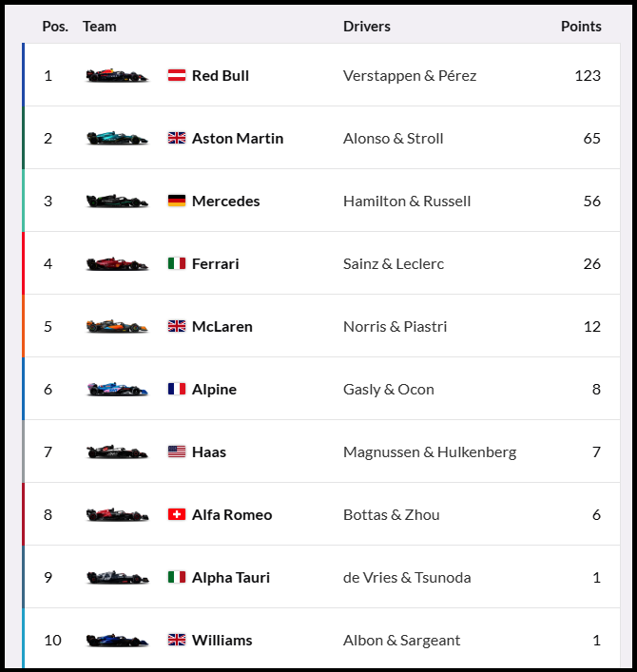Click the Italian flag beside Ferrari
The width and height of the screenshot is (637, 672).
(x=177, y=263)
